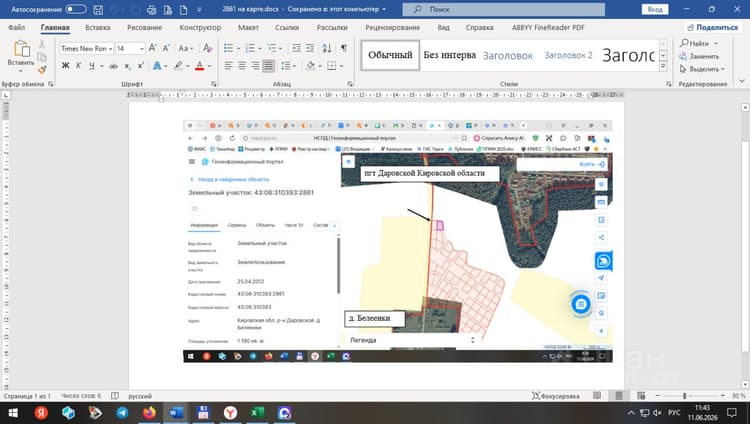Click the strikethrough text icon

tap(113, 66)
